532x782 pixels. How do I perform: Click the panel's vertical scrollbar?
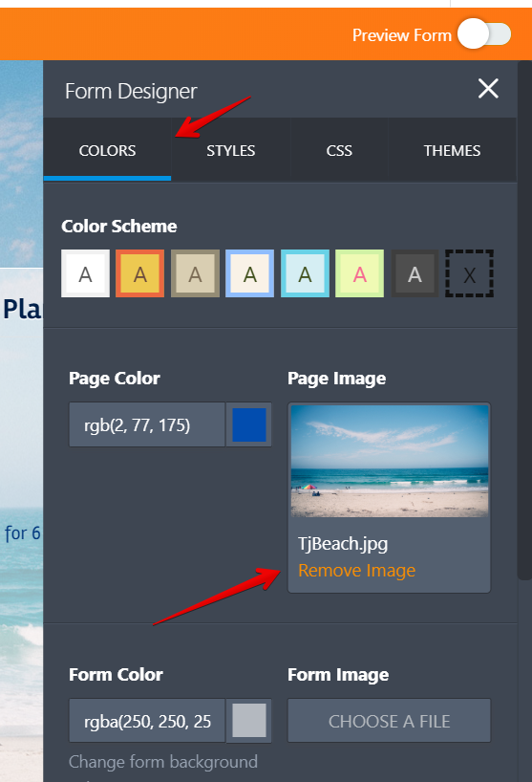(x=524, y=319)
